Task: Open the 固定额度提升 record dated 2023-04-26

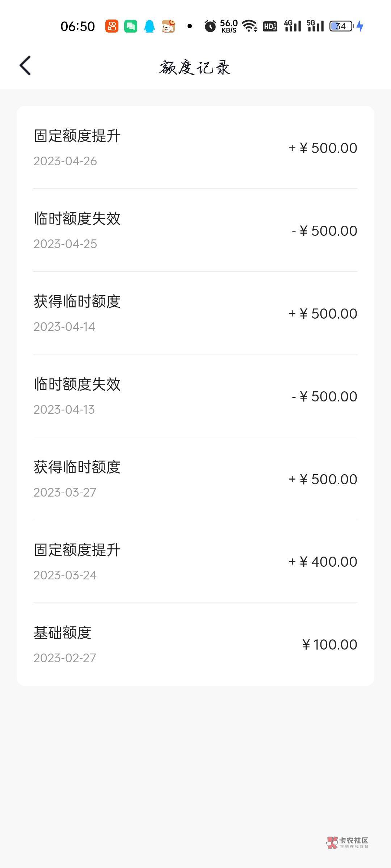Action: (195, 148)
